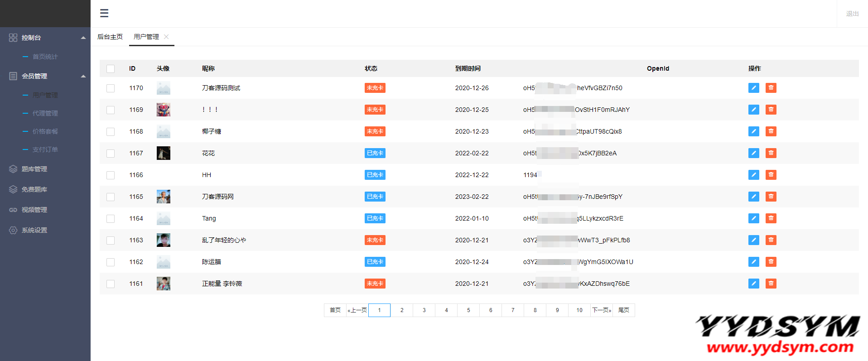Tick the checkbox for user 1163

click(111, 241)
